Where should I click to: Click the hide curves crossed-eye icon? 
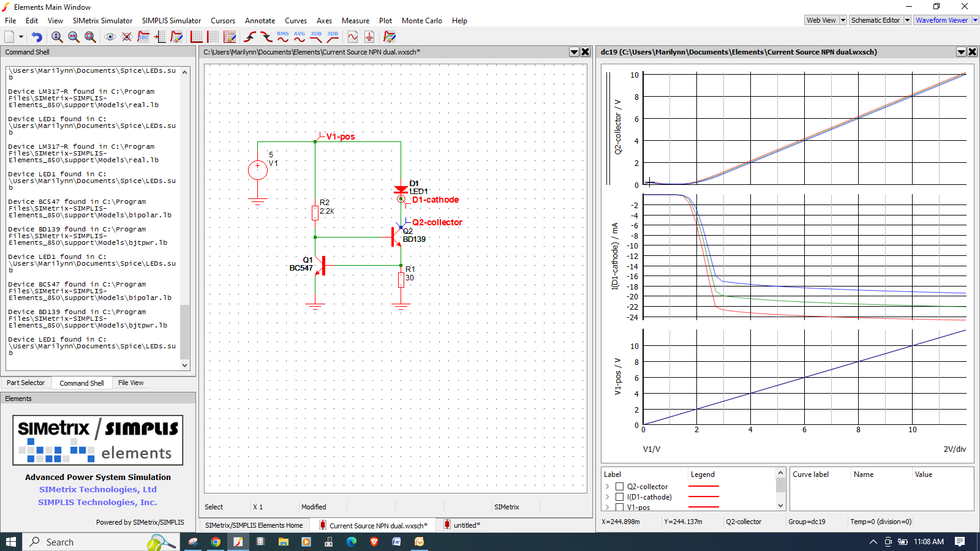point(127,37)
